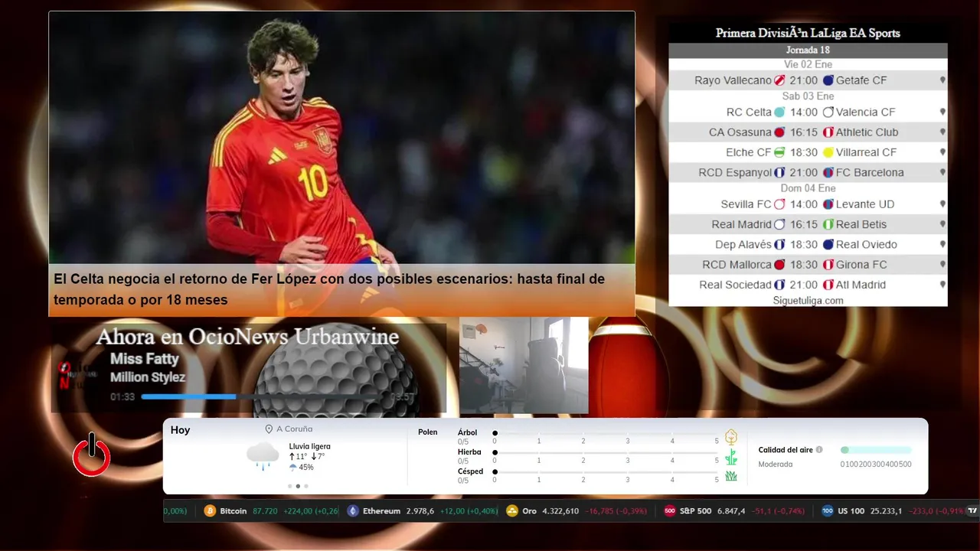Click the US 100 blue badge icon
This screenshot has height=551, width=980.
828,510
